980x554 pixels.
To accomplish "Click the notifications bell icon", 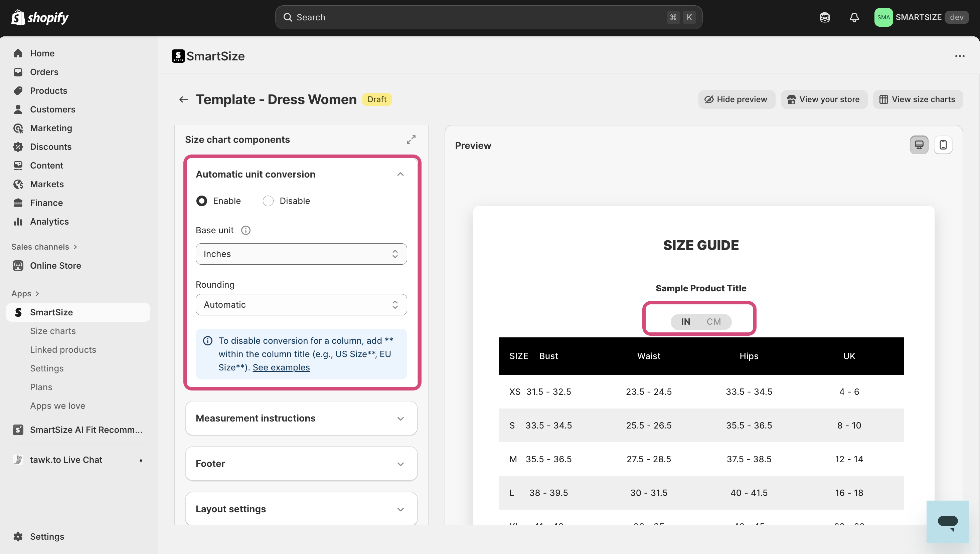I will 854,17.
